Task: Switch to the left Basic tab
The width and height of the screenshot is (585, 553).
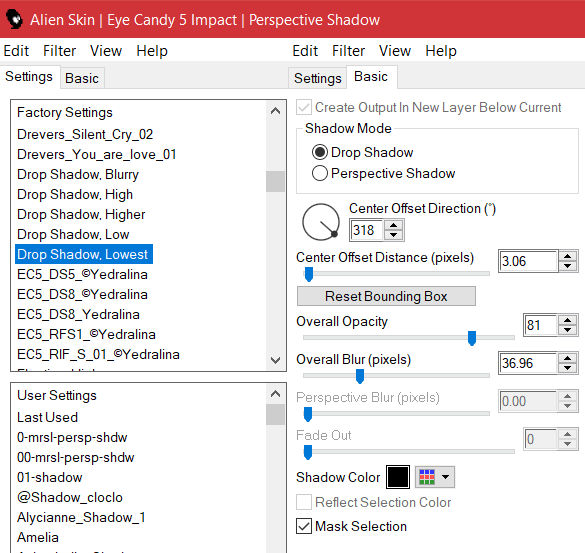Action: (82, 78)
